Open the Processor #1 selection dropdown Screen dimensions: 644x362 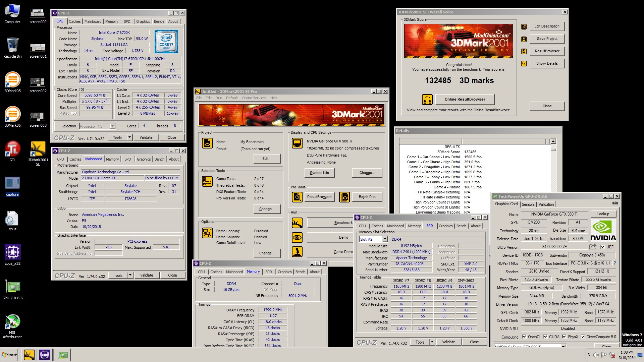(113, 126)
